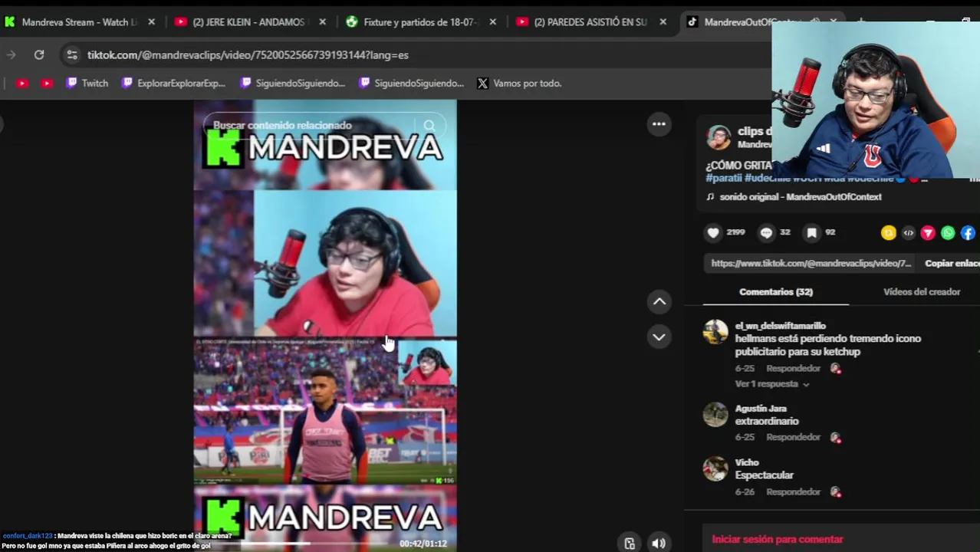Share with the red send-to-friends icon
Viewport: 980px width, 552px height.
tap(928, 233)
